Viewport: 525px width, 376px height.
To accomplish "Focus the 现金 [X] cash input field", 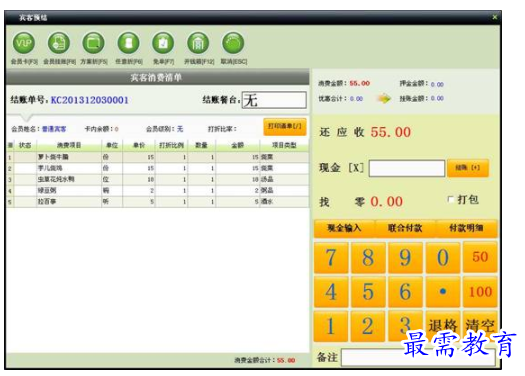I will click(x=407, y=168).
